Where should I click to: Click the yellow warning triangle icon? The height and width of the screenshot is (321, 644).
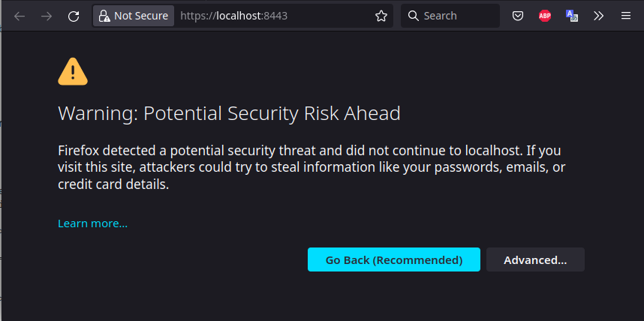click(x=73, y=71)
